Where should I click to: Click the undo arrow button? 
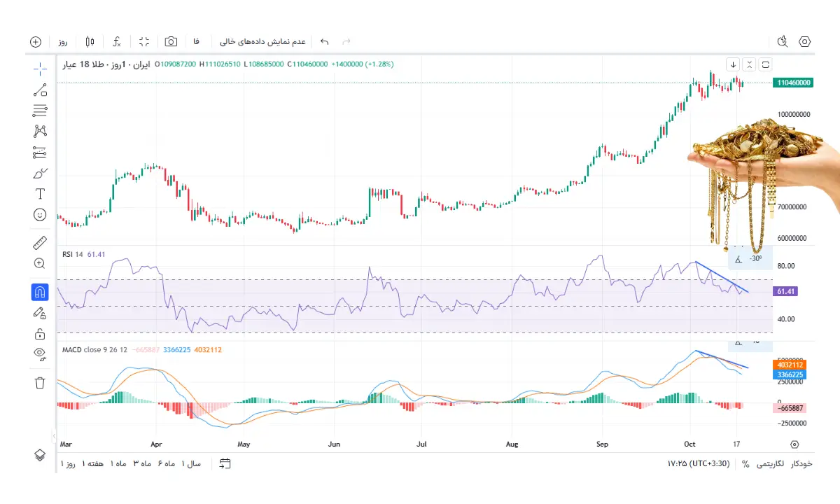(324, 41)
